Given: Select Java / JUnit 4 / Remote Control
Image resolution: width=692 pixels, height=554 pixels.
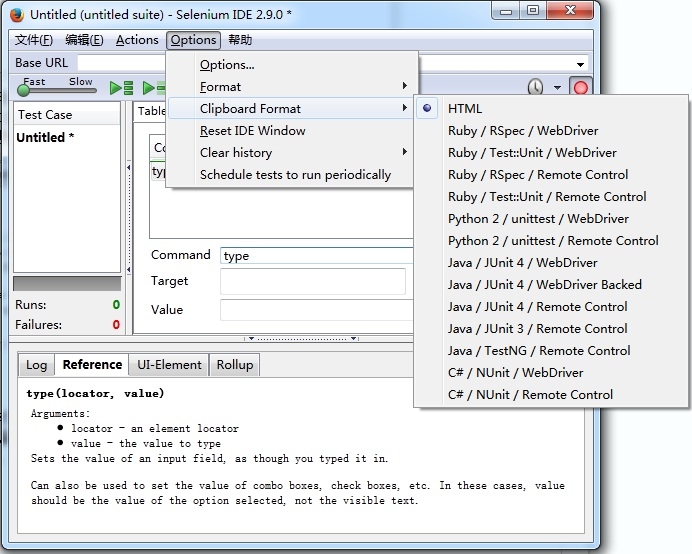Looking at the screenshot, I should (x=551, y=307).
